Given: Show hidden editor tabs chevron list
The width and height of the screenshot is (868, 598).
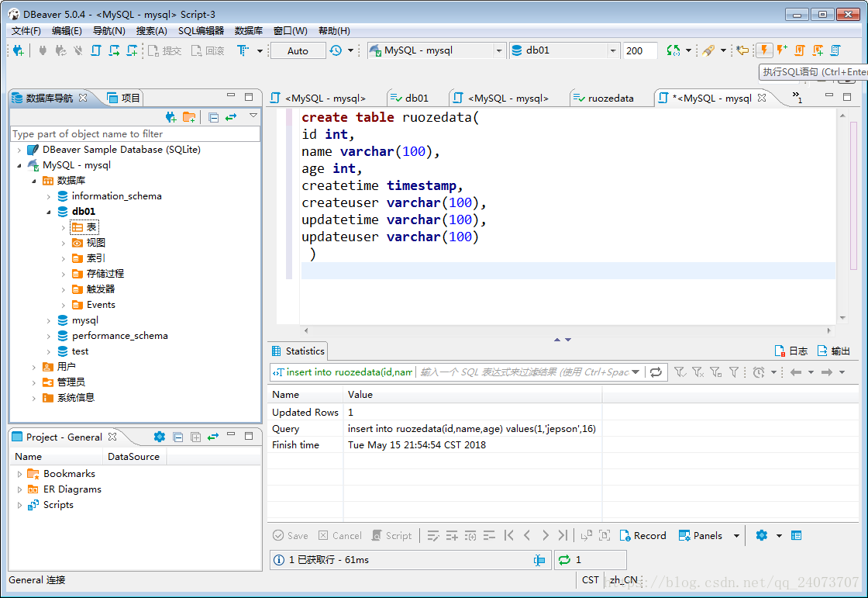Looking at the screenshot, I should coord(797,97).
